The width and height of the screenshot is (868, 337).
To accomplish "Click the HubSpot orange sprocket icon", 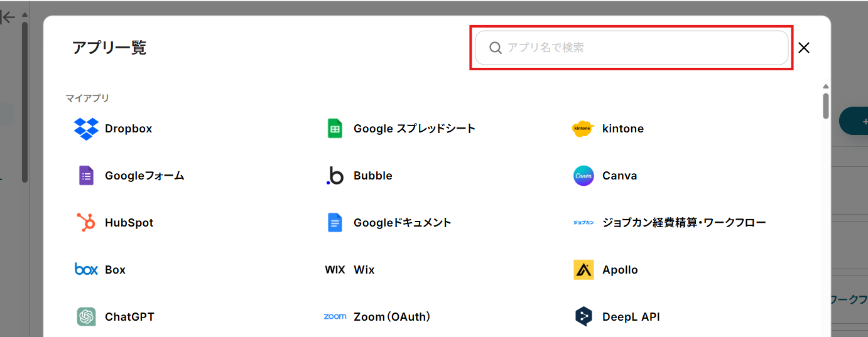I will [x=86, y=223].
